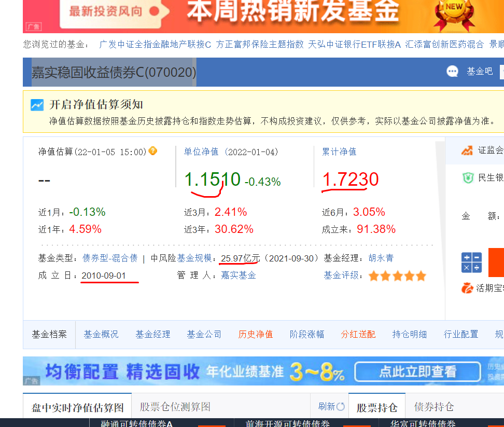Open 天弘中证银行ETF联接A fund link
Viewport: 504px width, 427px height.
pos(354,45)
